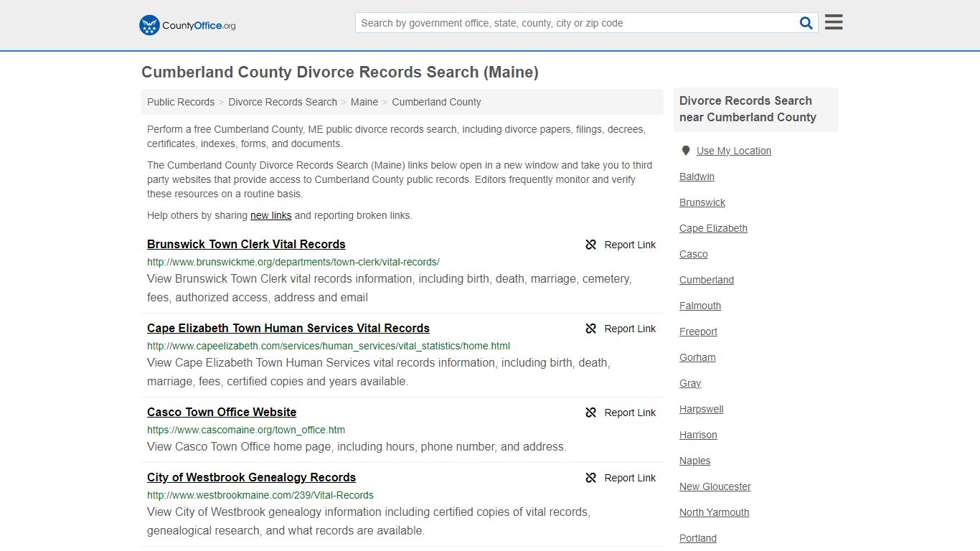Open City of Westbrook Genealogy Records
Screen dimensions: 980x551
tap(251, 477)
